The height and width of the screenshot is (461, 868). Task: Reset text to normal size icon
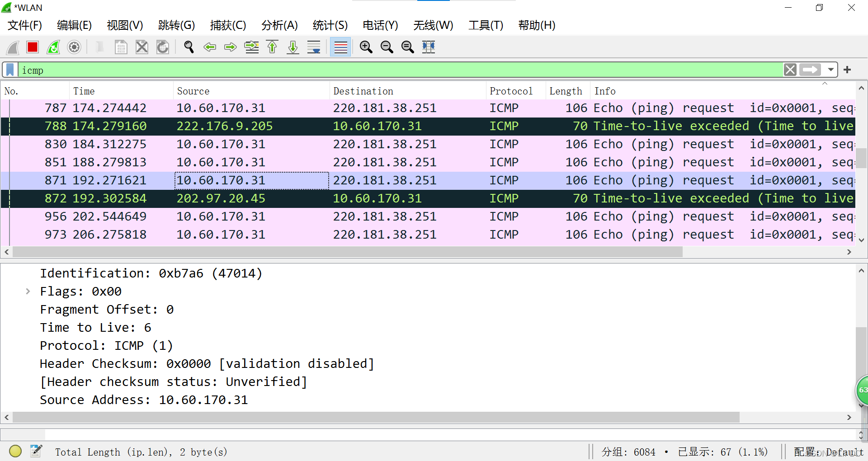[407, 47]
